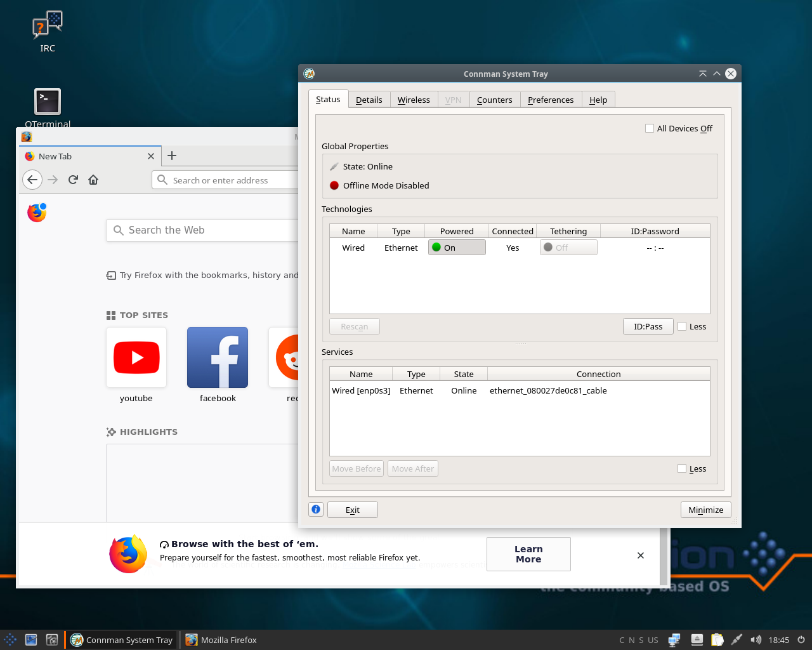
Task: Click the clipboard tray icon
Action: click(717, 640)
